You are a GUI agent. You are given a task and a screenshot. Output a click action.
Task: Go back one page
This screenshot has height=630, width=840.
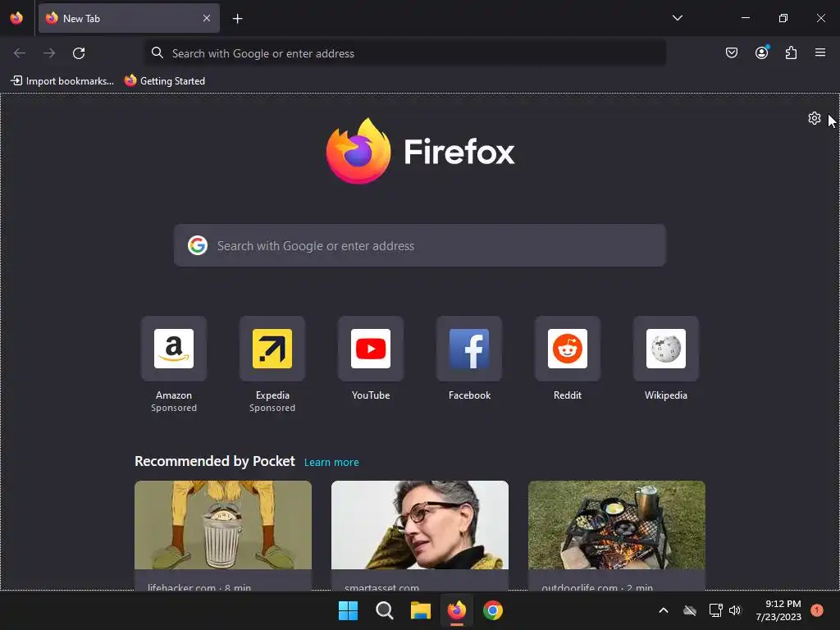pos(20,53)
